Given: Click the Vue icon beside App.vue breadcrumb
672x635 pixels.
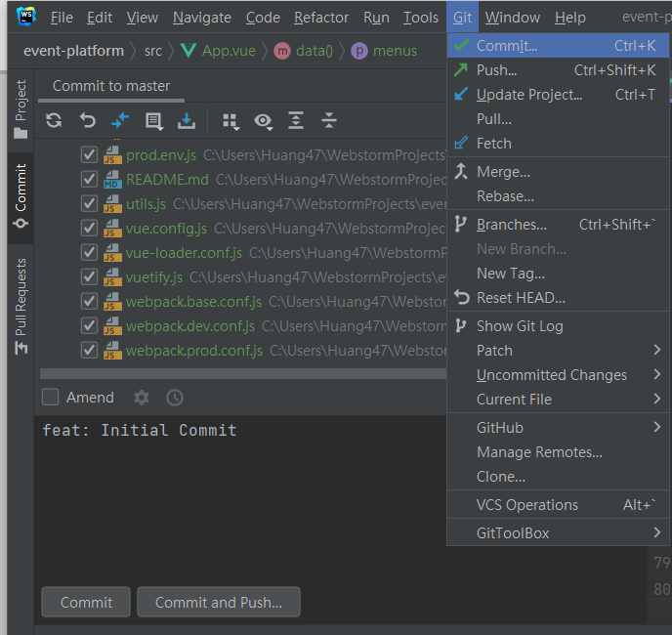Looking at the screenshot, I should pos(189,51).
